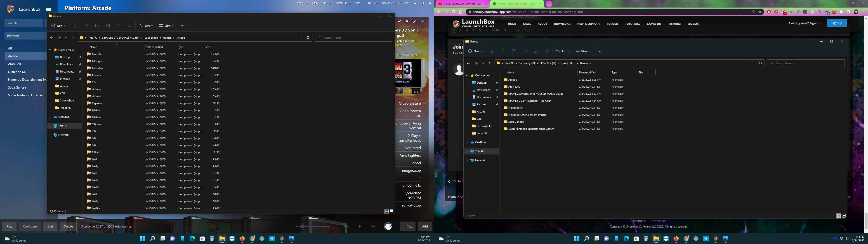Image resolution: width=868 pixels, height=244 pixels.
Task: Open the ARRANGE BY menu in LaunchBox
Action: coord(342,3)
